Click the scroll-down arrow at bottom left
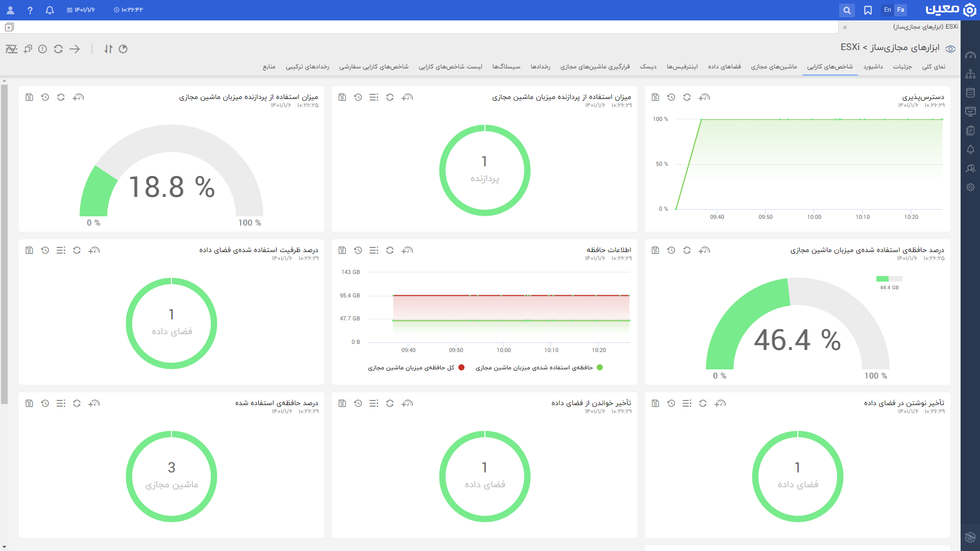Image resolution: width=980 pixels, height=551 pixels. [x=4, y=547]
